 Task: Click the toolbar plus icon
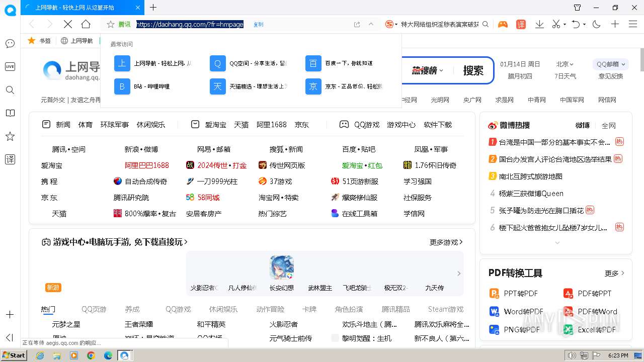pyautogui.click(x=615, y=24)
